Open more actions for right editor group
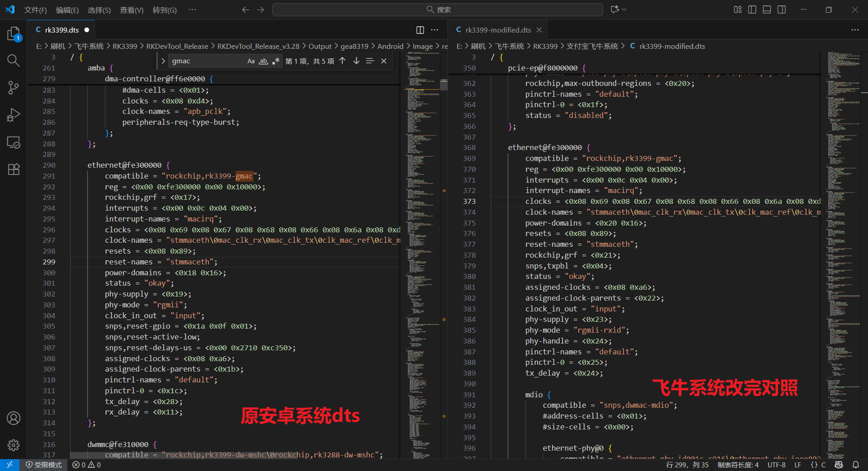 click(854, 30)
